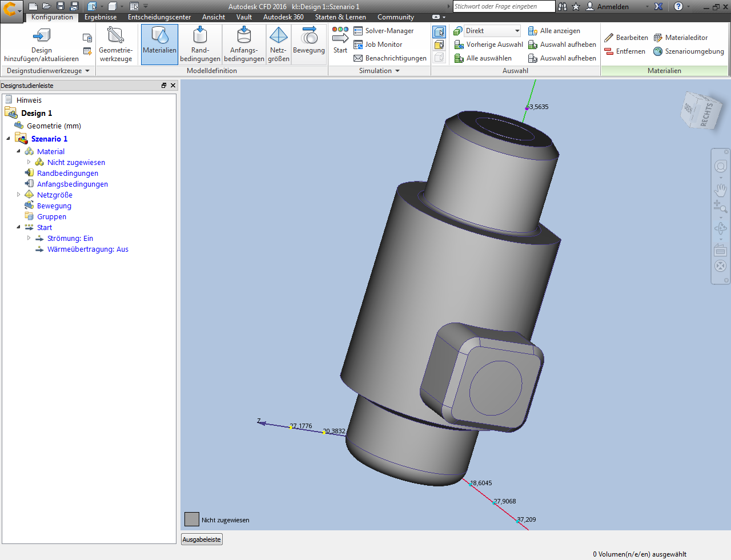Viewport: 731px width, 560px height.
Task: Open the Netzgrößen tool
Action: click(279, 45)
